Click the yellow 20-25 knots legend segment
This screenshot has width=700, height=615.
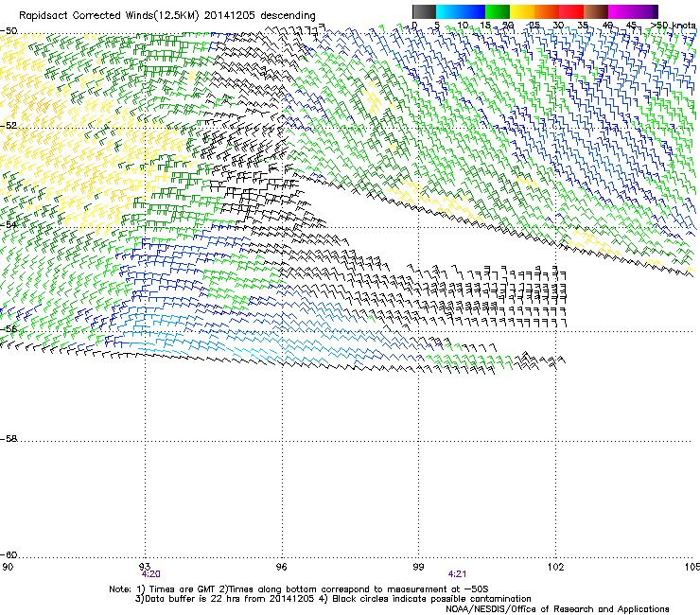coord(522,11)
